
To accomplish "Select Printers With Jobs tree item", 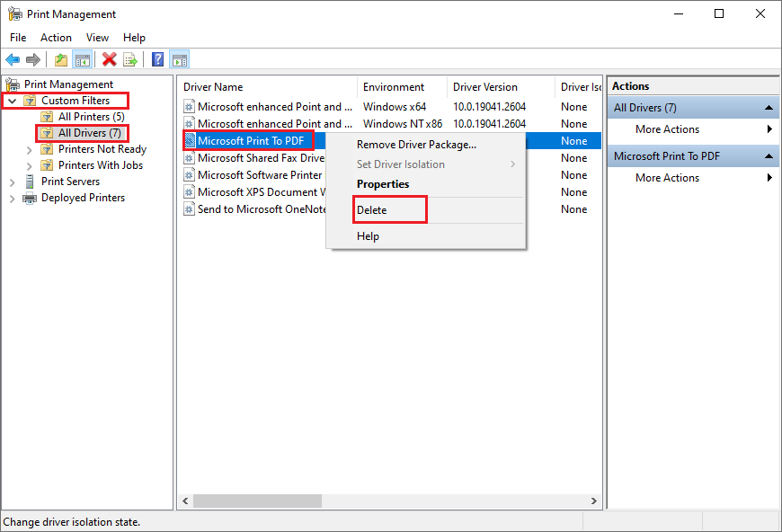I will point(101,165).
